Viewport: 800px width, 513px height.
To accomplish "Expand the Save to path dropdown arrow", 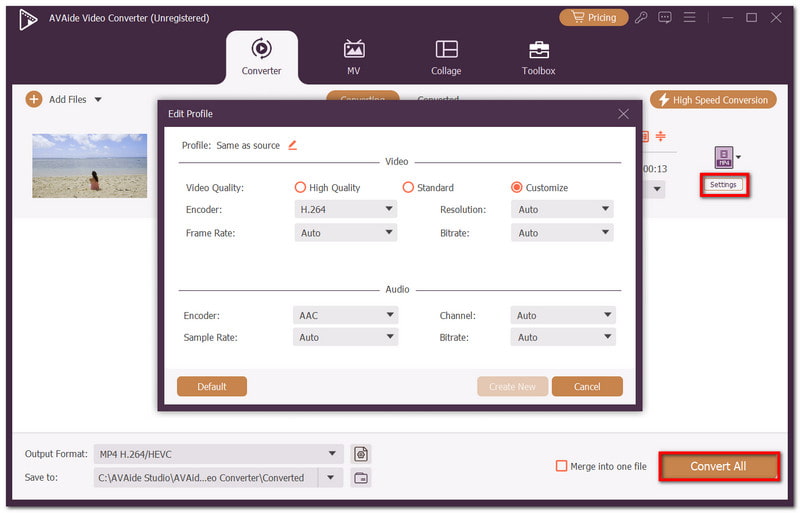I will (331, 478).
